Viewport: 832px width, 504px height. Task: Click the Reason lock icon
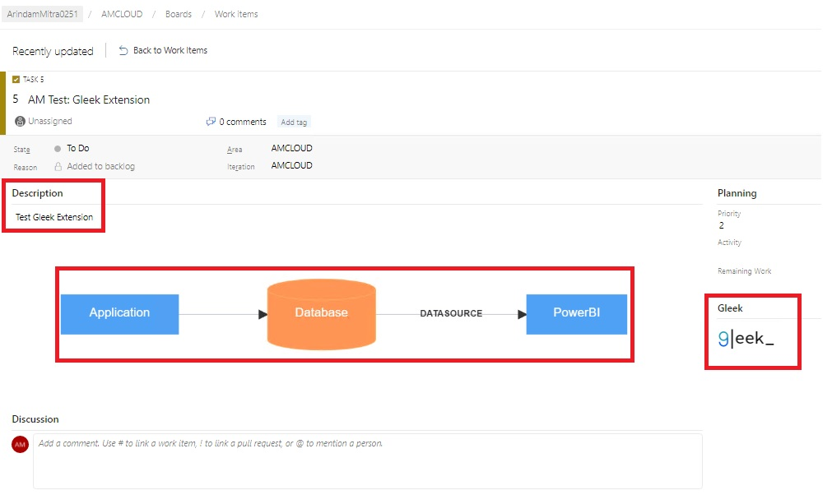(58, 166)
